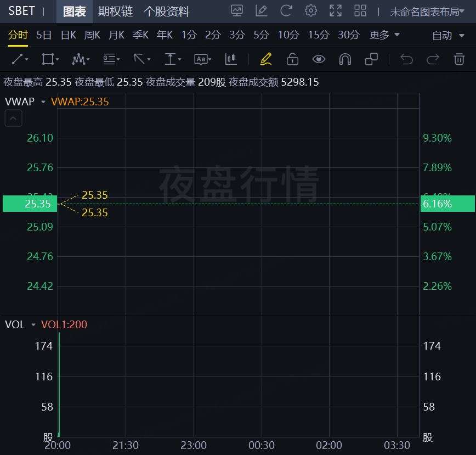Screen dimensions: 476x455
Task: Select the 5分 interval button
Action: click(x=261, y=35)
